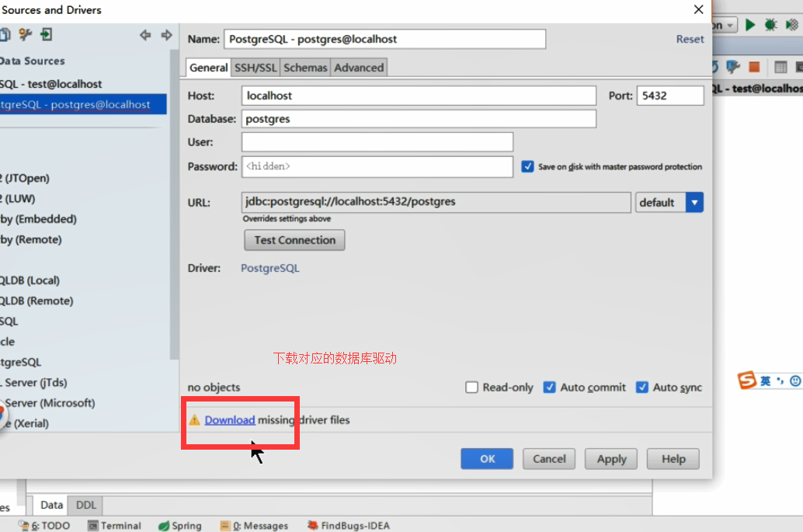Open the FindBugs-IDEA tool window
The width and height of the screenshot is (803, 532).
pos(349,525)
